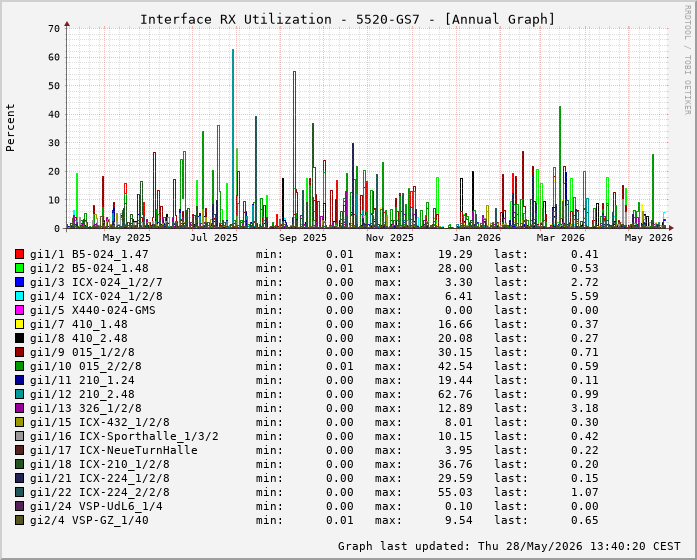Screen dimensions: 697x560
Task: Click the dark red swatch for gi1/9 015_1/2/8
Action: tap(19, 352)
